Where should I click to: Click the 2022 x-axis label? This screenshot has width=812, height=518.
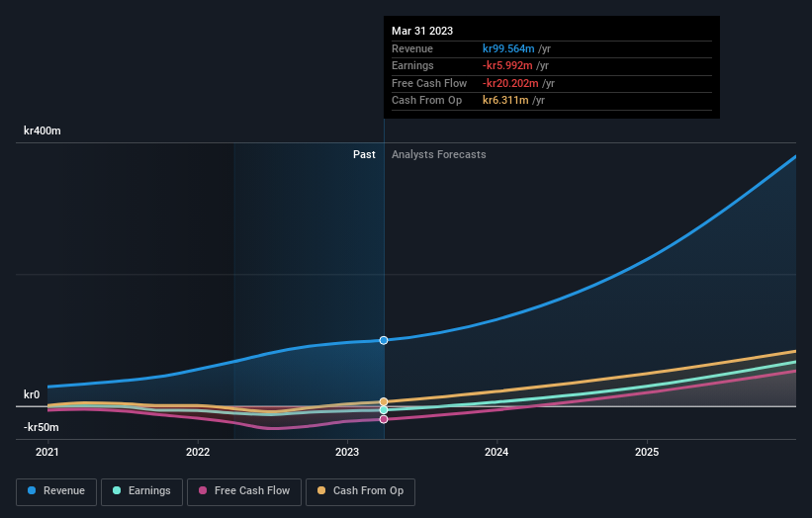click(x=198, y=452)
